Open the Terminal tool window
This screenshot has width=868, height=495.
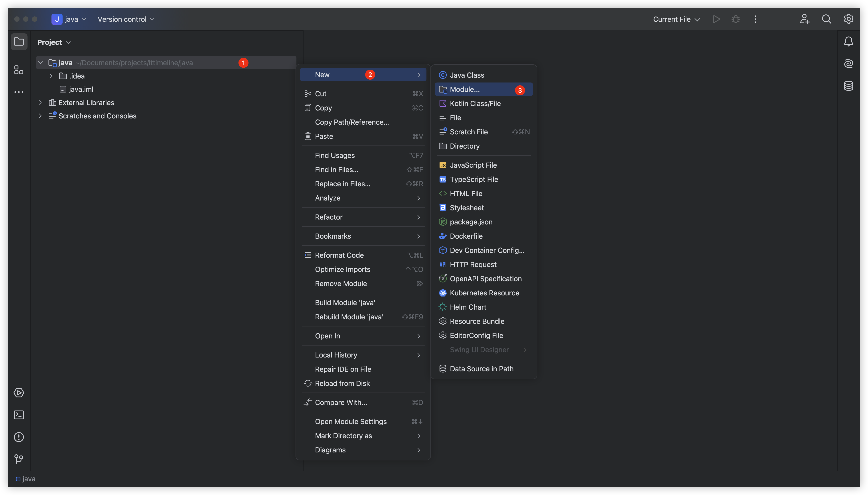click(x=19, y=415)
